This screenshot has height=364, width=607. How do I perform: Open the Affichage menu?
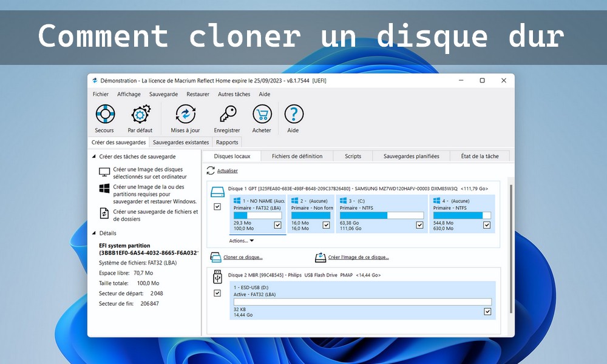[x=129, y=95]
